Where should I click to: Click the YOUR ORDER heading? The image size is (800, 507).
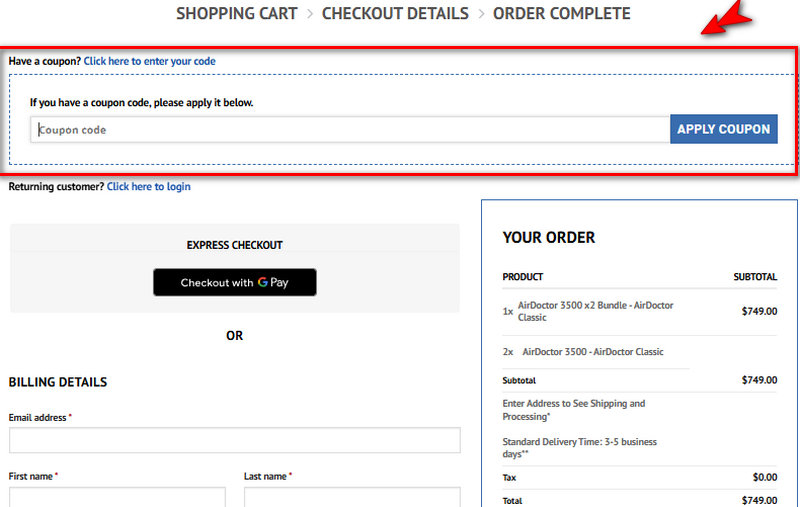[548, 238]
